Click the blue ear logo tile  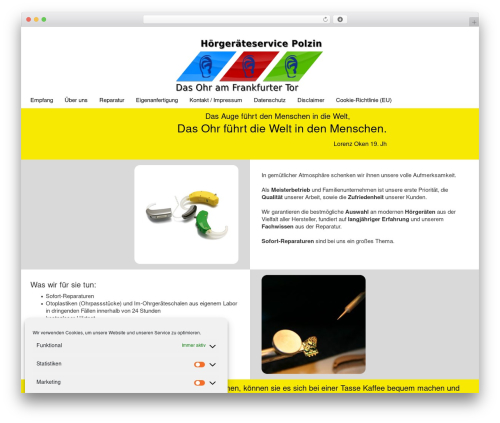206,66
